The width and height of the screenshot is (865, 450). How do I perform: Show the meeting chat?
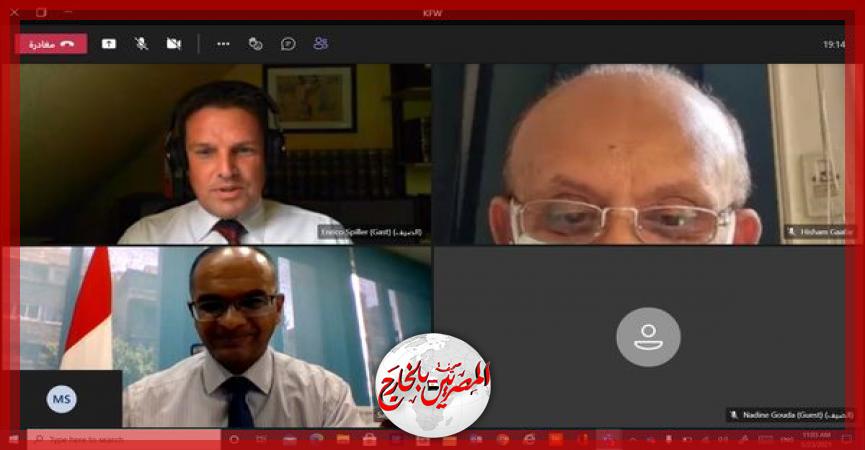point(288,44)
